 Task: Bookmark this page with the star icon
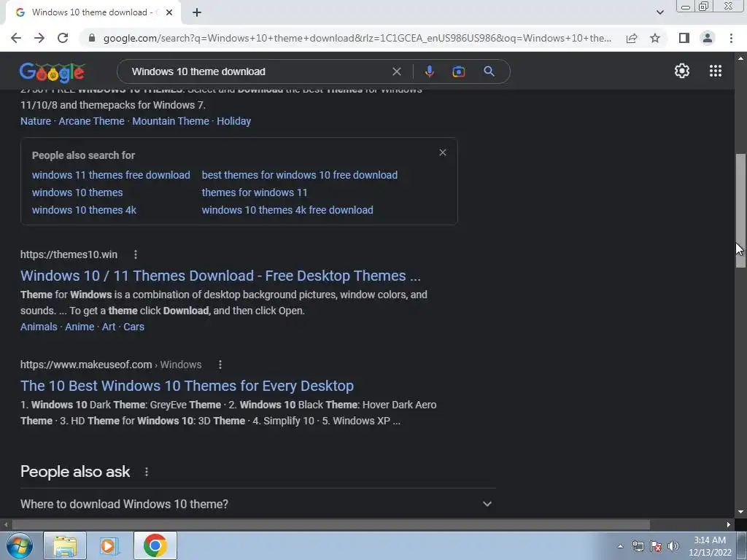click(x=655, y=38)
